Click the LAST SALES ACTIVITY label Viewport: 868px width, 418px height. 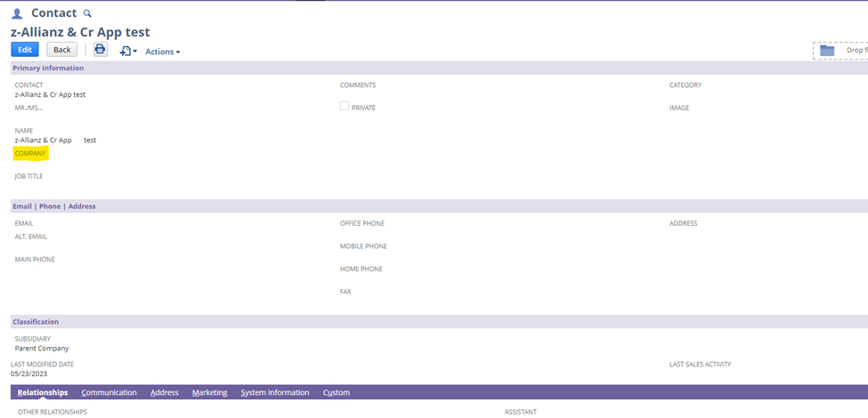tap(701, 365)
